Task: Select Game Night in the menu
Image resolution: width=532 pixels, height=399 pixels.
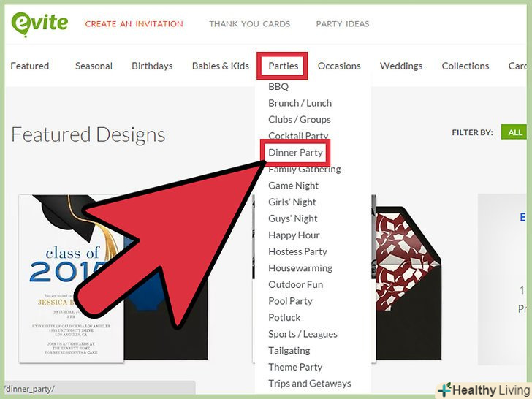Action: (294, 186)
